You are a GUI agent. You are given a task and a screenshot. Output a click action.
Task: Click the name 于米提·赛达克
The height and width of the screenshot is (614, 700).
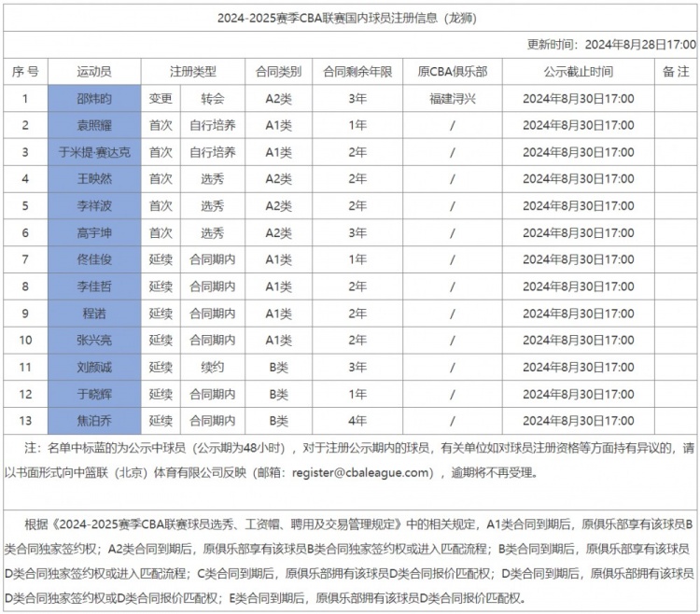click(94, 152)
